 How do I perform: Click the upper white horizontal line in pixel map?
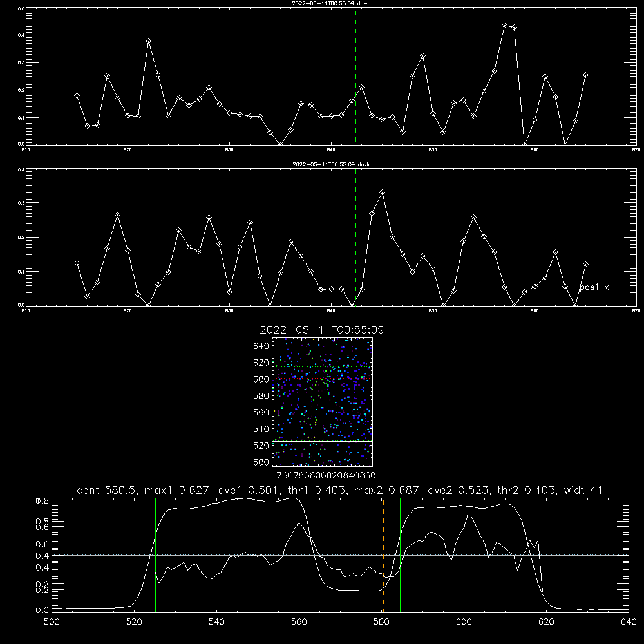[323, 363]
